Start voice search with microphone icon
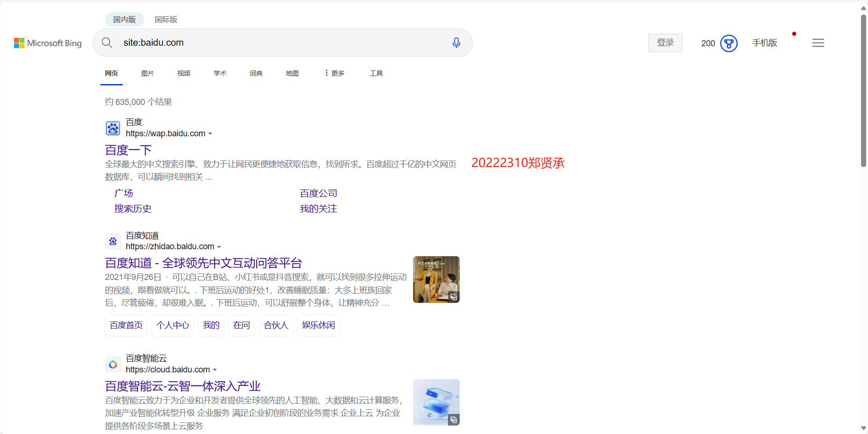868x434 pixels. click(456, 42)
